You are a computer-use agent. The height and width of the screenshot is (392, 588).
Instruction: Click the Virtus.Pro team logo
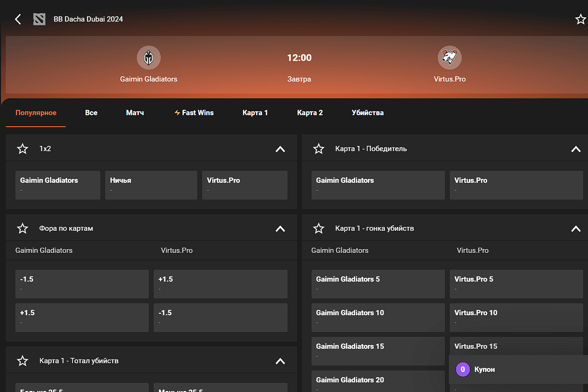click(x=450, y=58)
